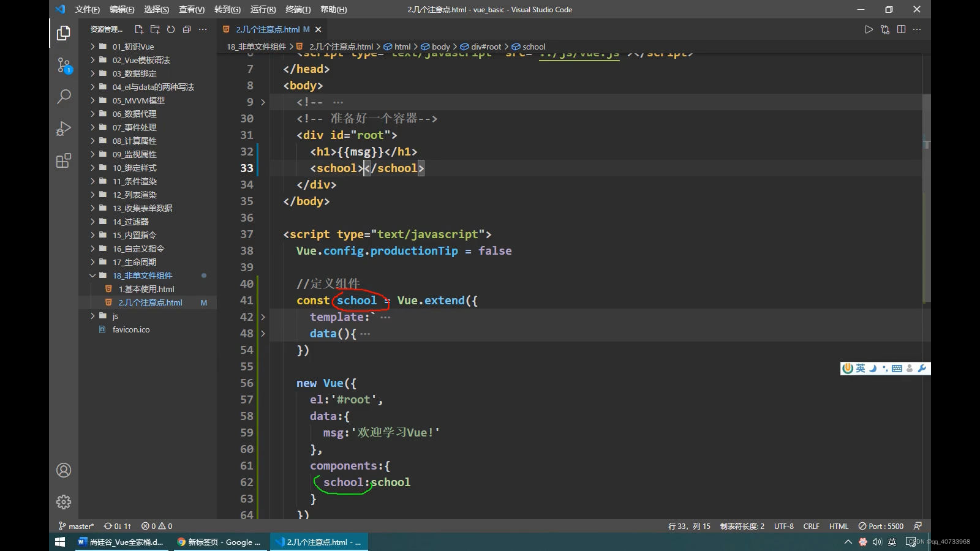Open the Explorer view in activity bar
The width and height of the screenshot is (980, 551).
(64, 32)
